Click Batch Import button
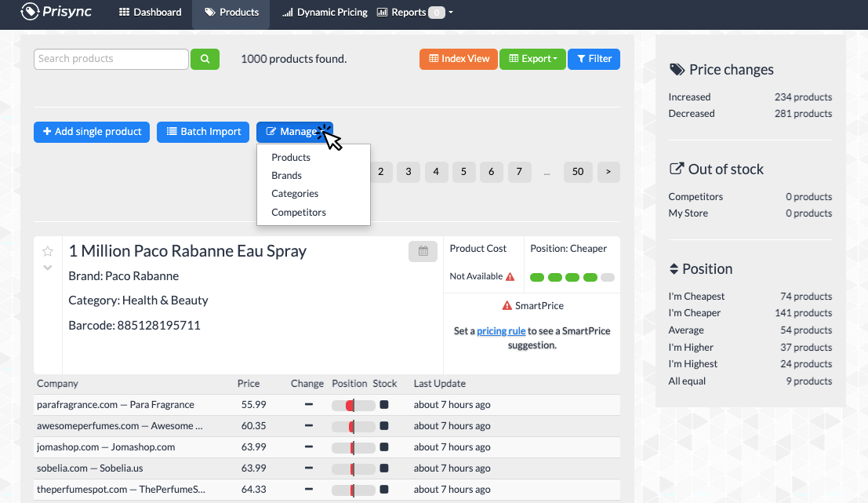This screenshot has width=868, height=503. tap(203, 132)
